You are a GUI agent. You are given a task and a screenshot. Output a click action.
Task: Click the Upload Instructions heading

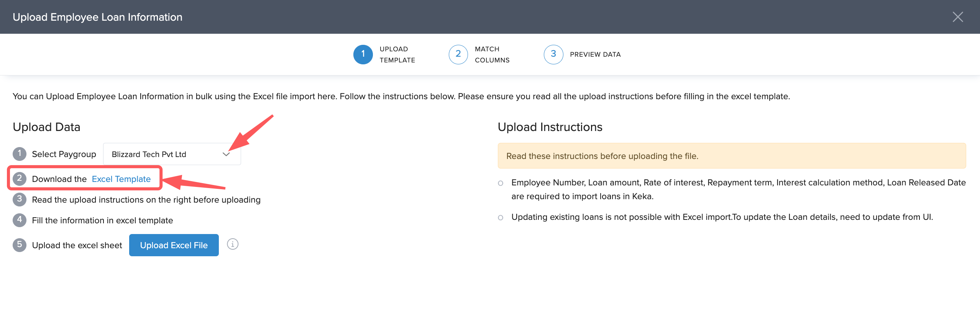point(550,127)
